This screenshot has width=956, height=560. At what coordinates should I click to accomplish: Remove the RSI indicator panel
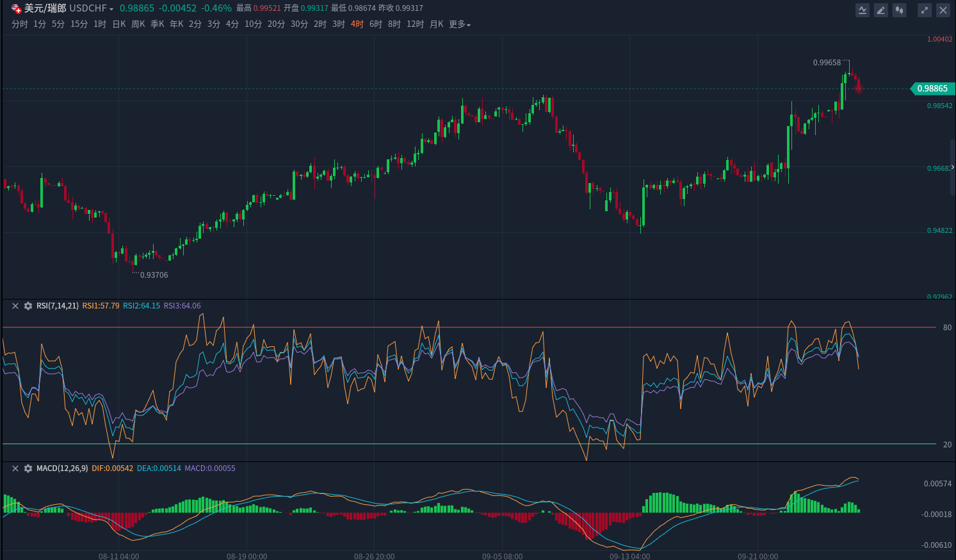coord(15,306)
